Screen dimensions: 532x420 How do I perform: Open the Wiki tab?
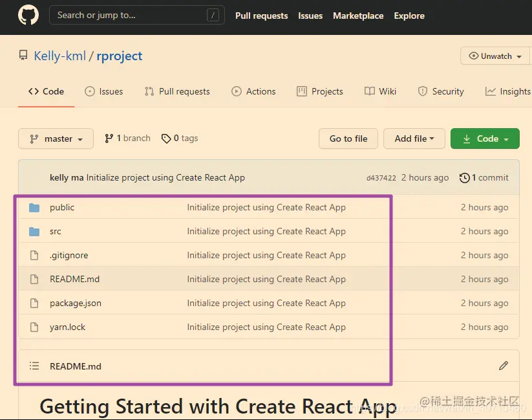click(x=380, y=91)
